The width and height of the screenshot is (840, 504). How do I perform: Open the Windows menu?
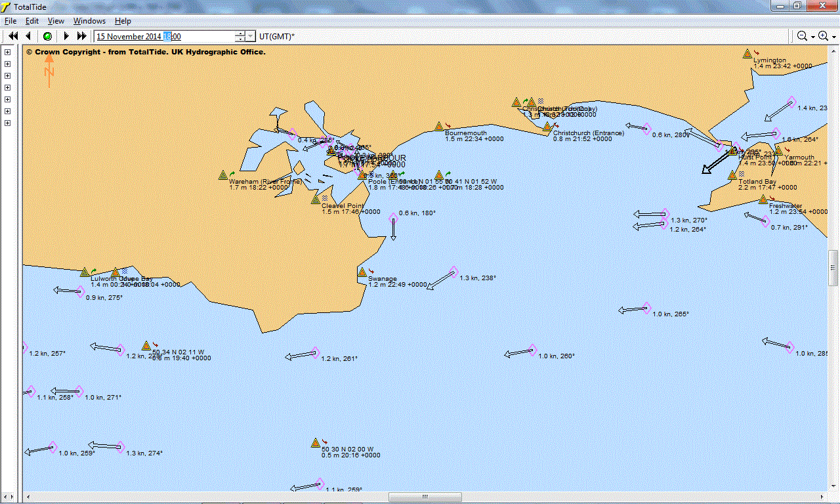point(89,21)
